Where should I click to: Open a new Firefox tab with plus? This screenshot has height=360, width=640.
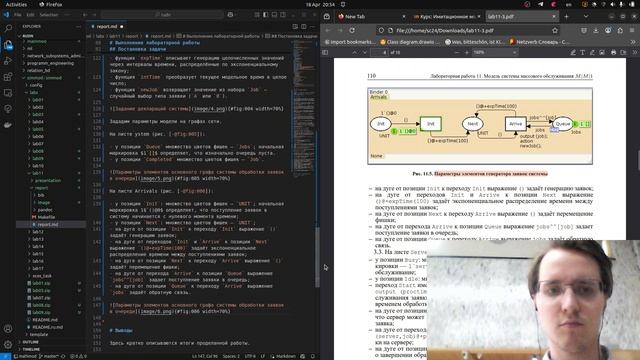(566, 17)
